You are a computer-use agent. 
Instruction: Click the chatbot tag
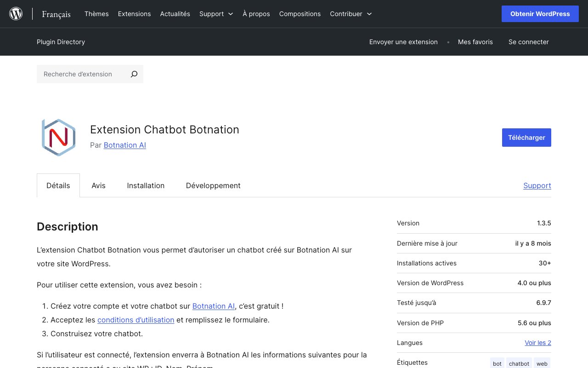519,363
